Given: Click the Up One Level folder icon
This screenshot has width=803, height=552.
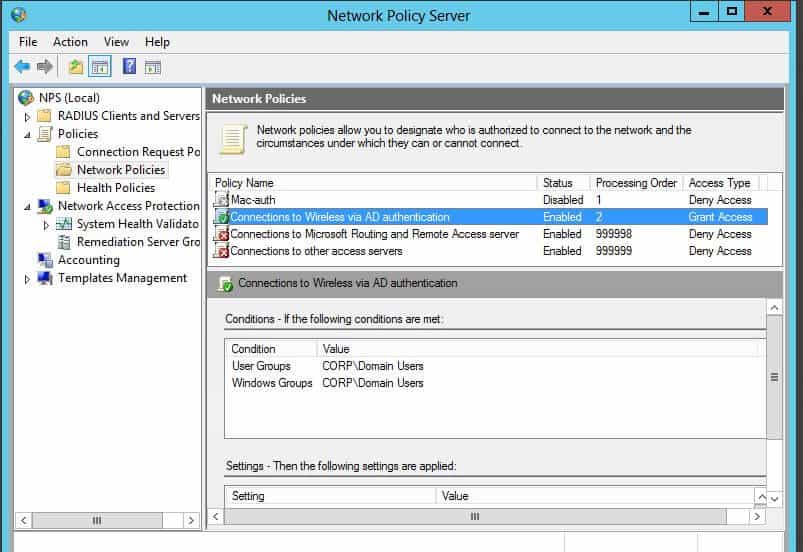Looking at the screenshot, I should 76,67.
